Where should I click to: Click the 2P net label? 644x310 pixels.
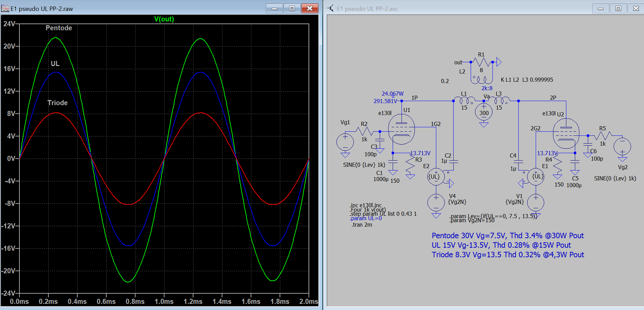point(553,98)
